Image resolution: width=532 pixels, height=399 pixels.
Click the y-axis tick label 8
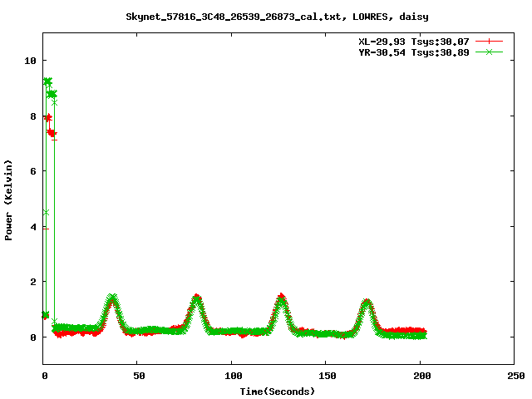coord(33,116)
